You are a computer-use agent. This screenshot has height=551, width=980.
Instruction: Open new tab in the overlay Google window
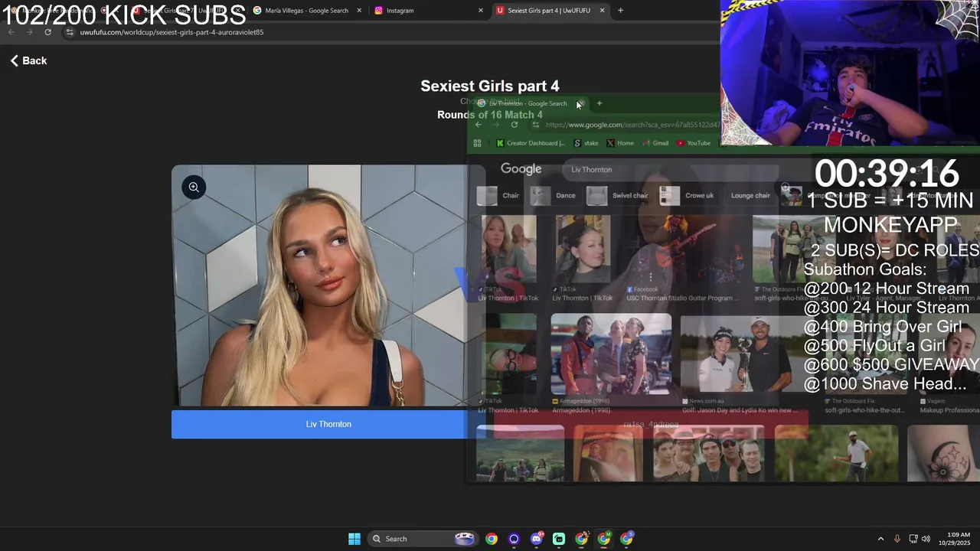599,103
